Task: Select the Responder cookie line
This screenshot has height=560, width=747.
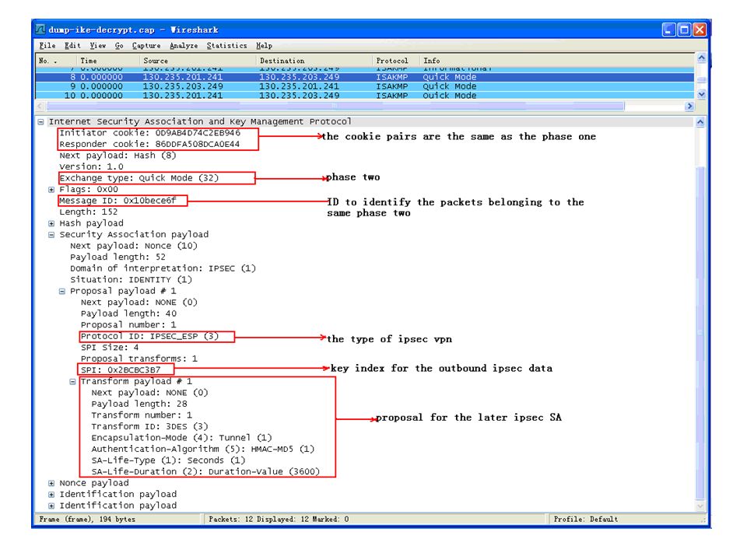Action: tap(149, 145)
